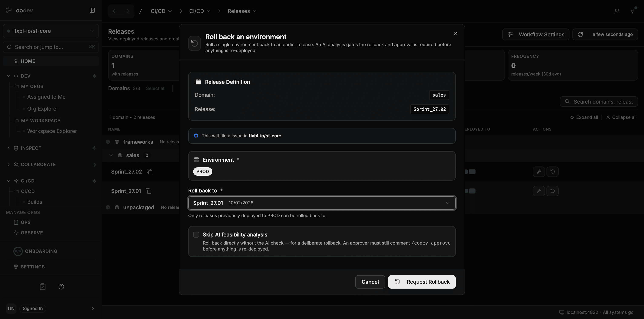Click the frameworks domain row name
This screenshot has width=644, height=319.
coord(138,142)
